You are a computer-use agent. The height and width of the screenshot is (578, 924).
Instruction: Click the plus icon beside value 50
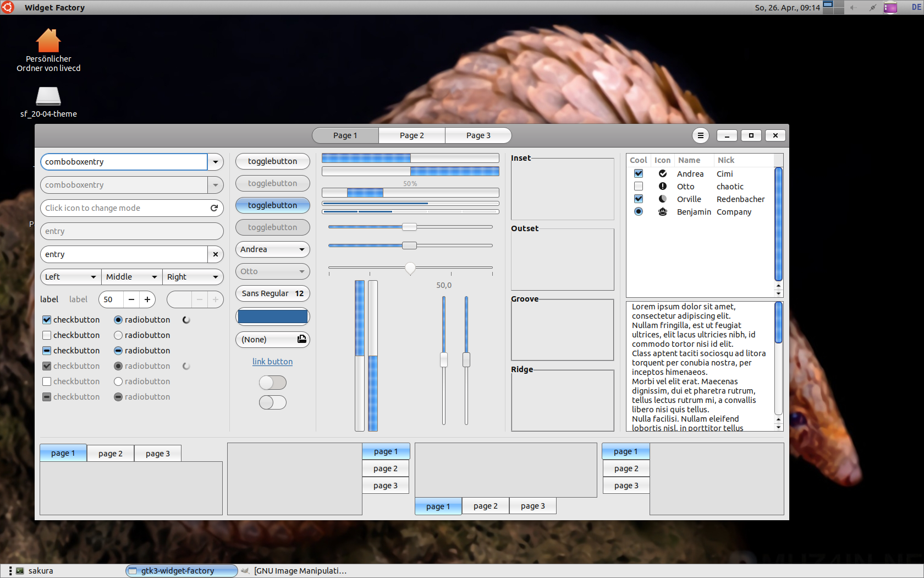[147, 299]
